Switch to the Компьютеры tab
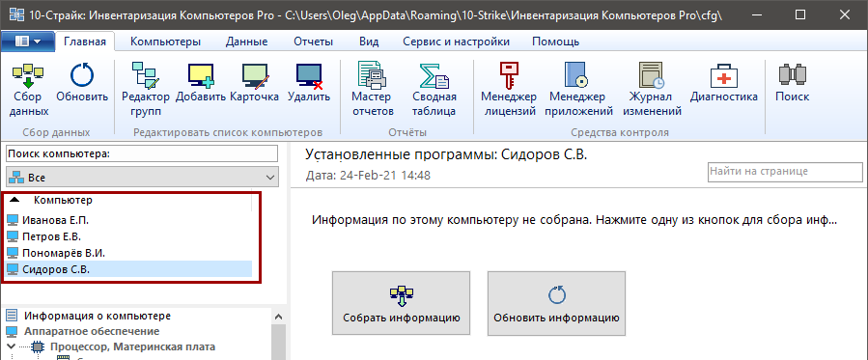Screen dimensions: 868x360 [166, 42]
